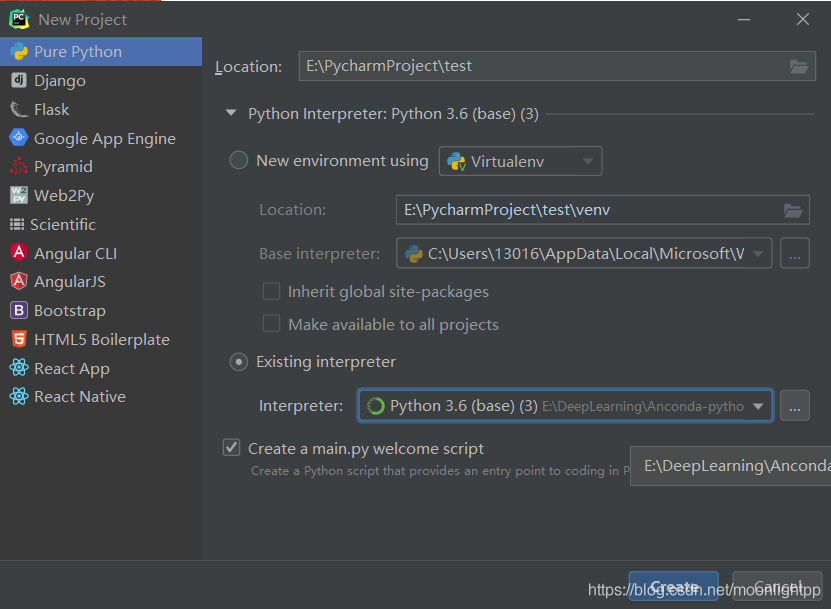Click the Base interpreter python icon

click(x=414, y=254)
